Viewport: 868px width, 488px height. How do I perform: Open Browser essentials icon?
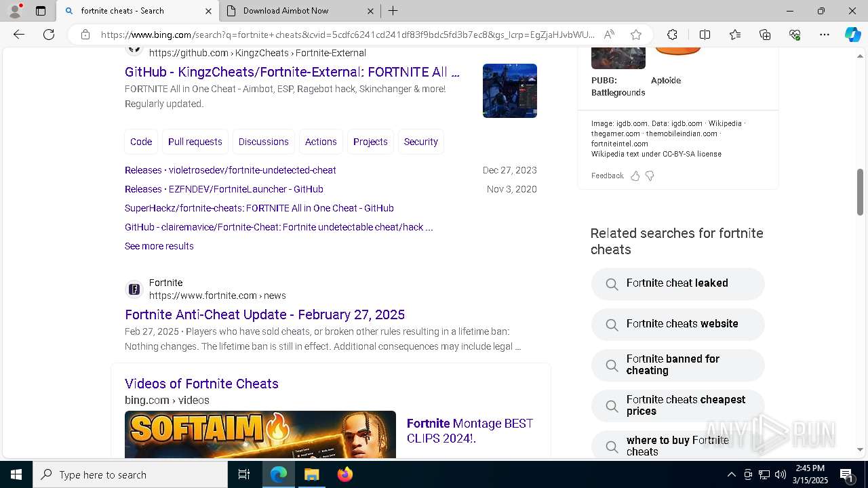tap(795, 35)
